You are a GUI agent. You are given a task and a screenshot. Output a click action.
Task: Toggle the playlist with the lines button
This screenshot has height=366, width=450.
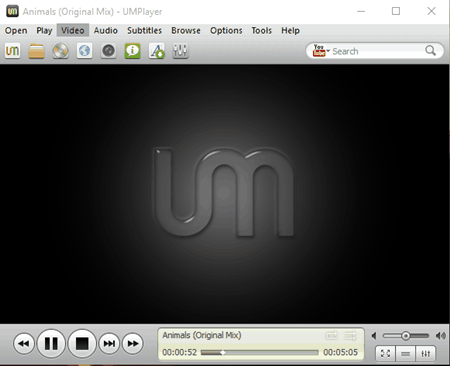tap(406, 354)
